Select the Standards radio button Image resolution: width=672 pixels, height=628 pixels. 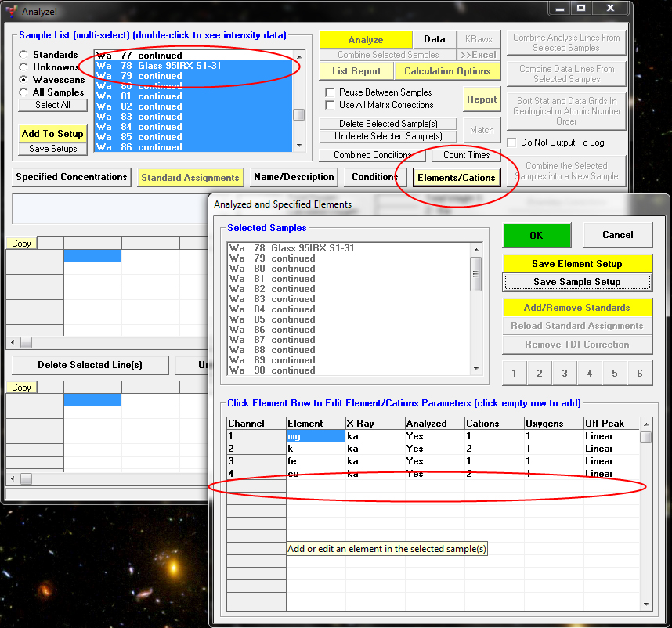24,55
